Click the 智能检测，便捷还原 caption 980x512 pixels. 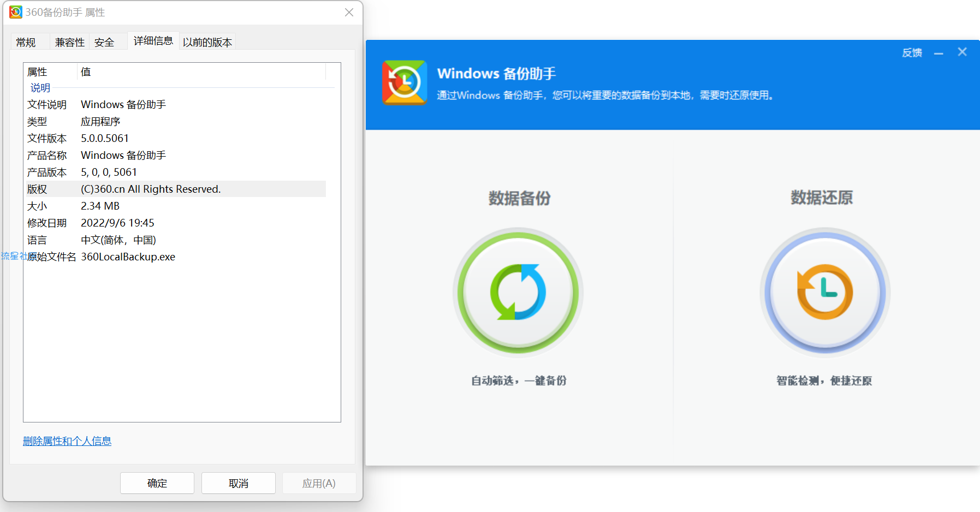point(824,380)
